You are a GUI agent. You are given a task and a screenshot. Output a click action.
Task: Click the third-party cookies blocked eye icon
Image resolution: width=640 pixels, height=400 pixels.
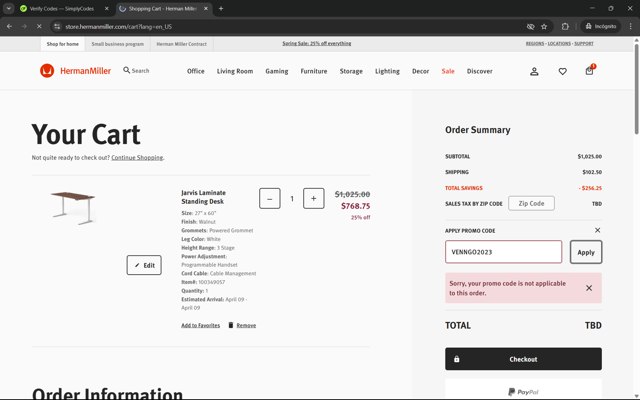[x=530, y=27]
